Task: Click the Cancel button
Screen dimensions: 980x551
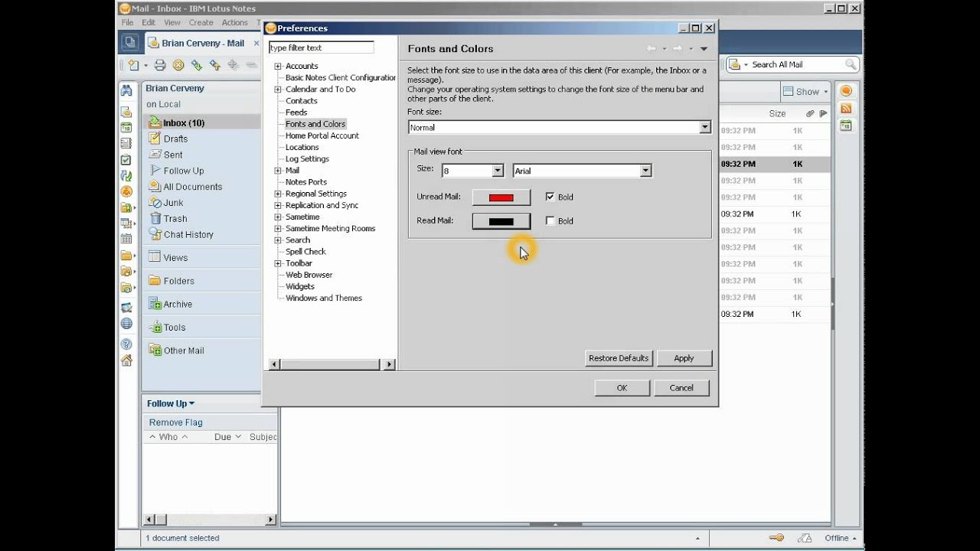Action: 681,388
